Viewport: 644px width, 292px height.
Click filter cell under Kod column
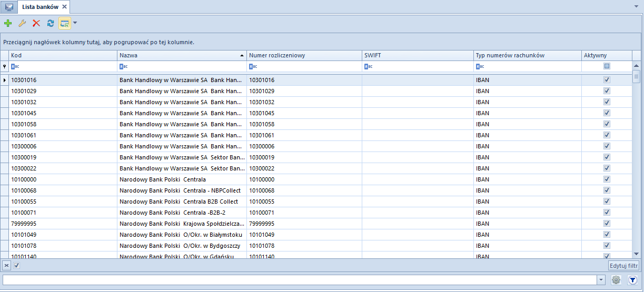tap(63, 66)
